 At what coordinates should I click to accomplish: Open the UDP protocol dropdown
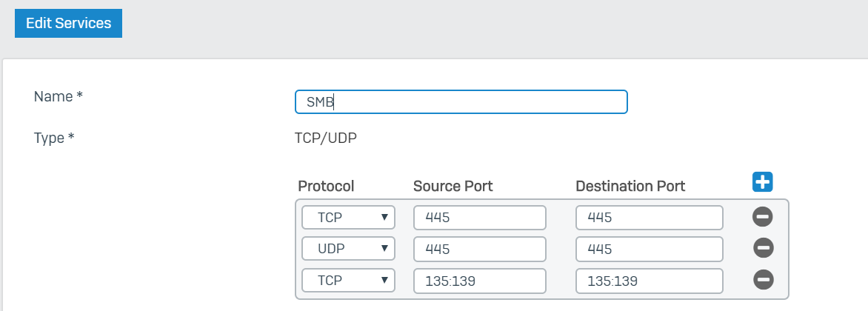[348, 249]
